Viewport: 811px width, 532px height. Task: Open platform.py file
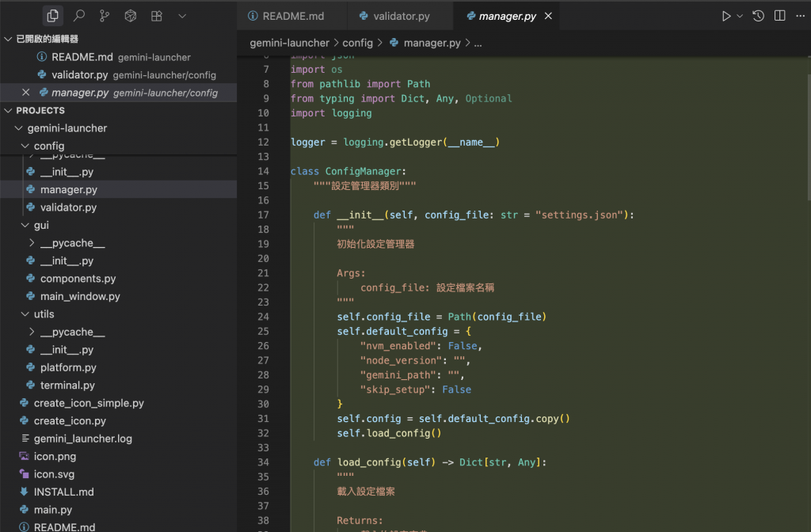(119, 367)
